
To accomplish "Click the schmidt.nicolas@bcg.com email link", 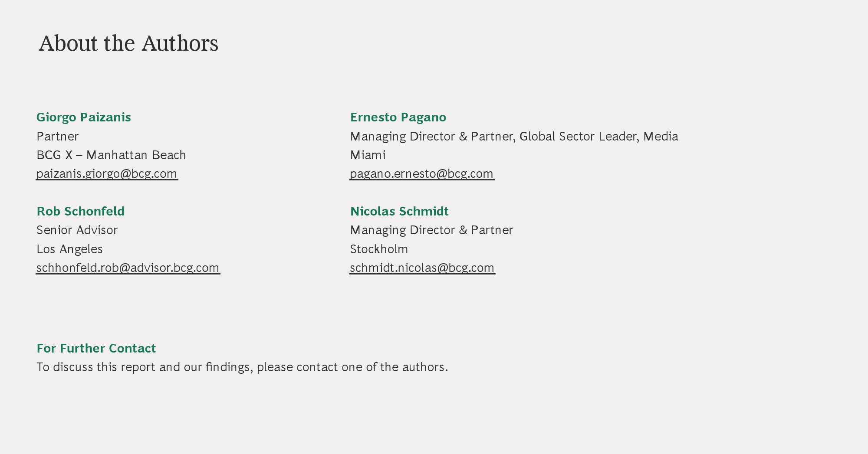I will (422, 268).
